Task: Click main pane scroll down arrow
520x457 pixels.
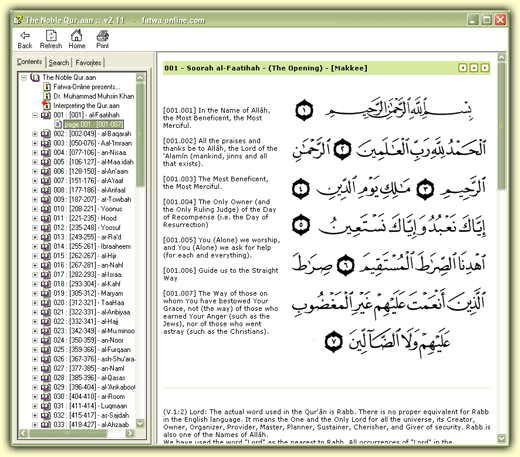Action: (501, 438)
